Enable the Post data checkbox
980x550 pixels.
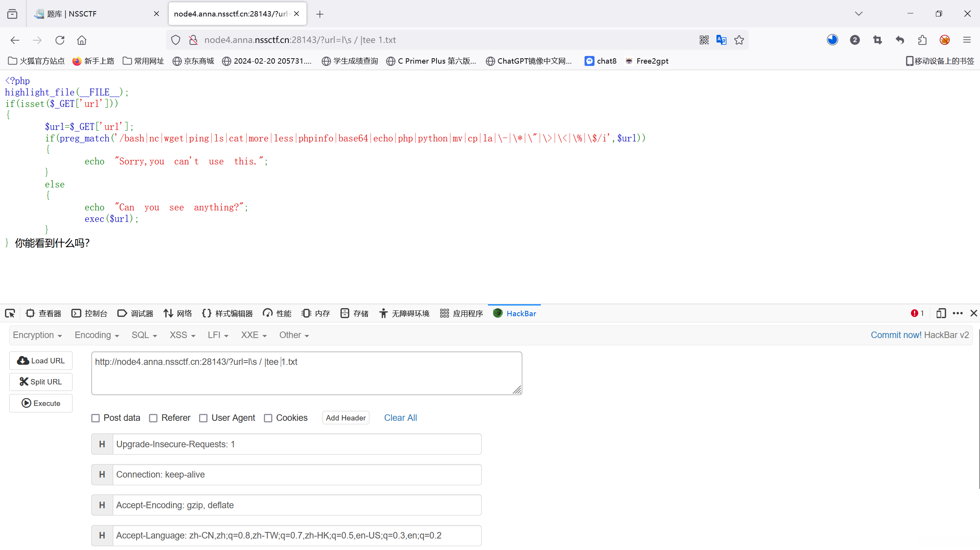[x=96, y=418]
